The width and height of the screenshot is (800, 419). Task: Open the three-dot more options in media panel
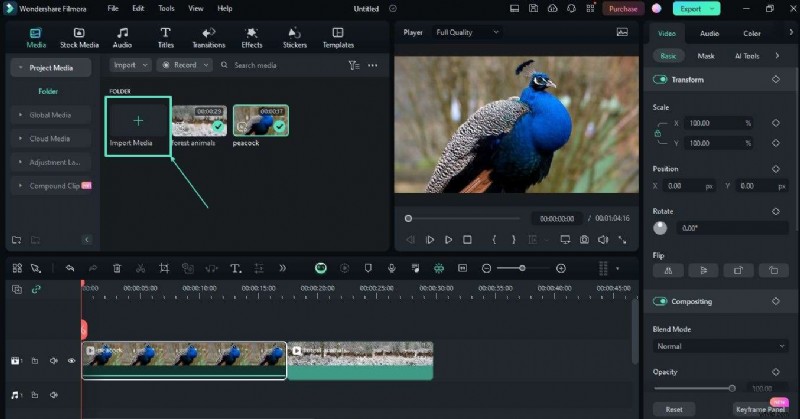point(373,65)
